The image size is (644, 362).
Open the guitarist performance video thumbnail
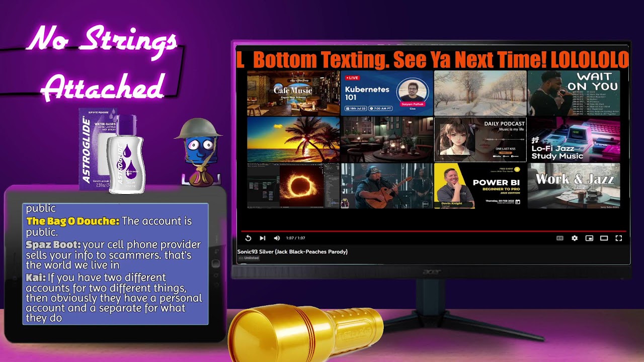coord(387,186)
